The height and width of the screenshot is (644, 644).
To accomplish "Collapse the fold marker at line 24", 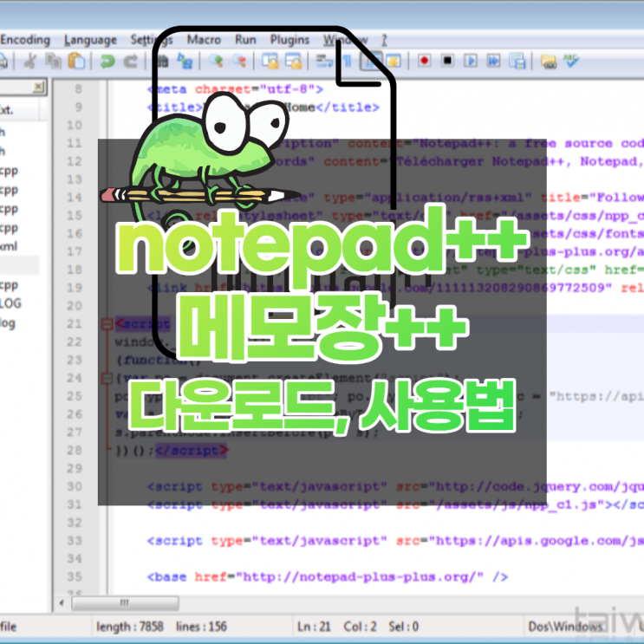I will 107,378.
